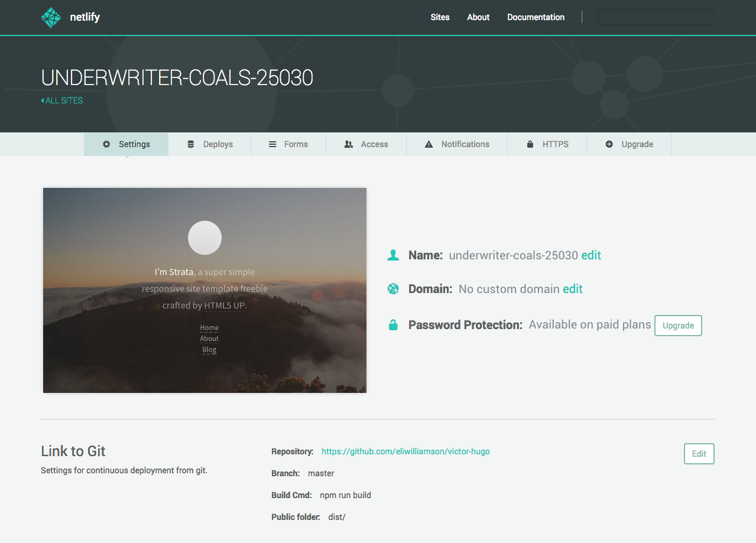Image resolution: width=756 pixels, height=543 pixels.
Task: Go to Documentation in top navigation
Action: (536, 17)
